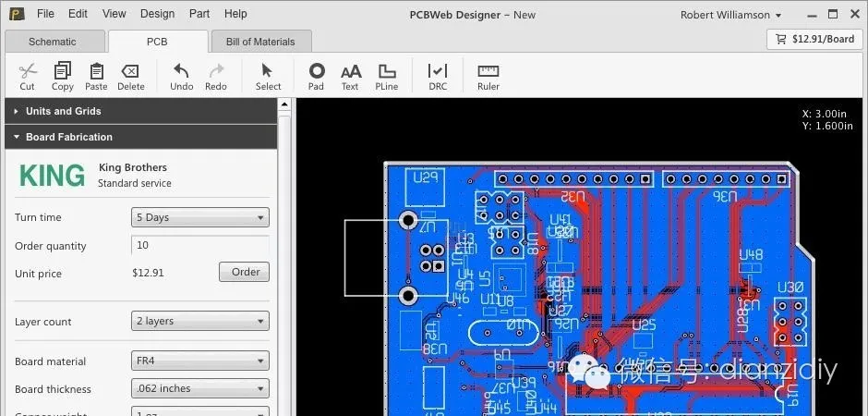Select the U30 component label
The image size is (868, 416).
790,288
